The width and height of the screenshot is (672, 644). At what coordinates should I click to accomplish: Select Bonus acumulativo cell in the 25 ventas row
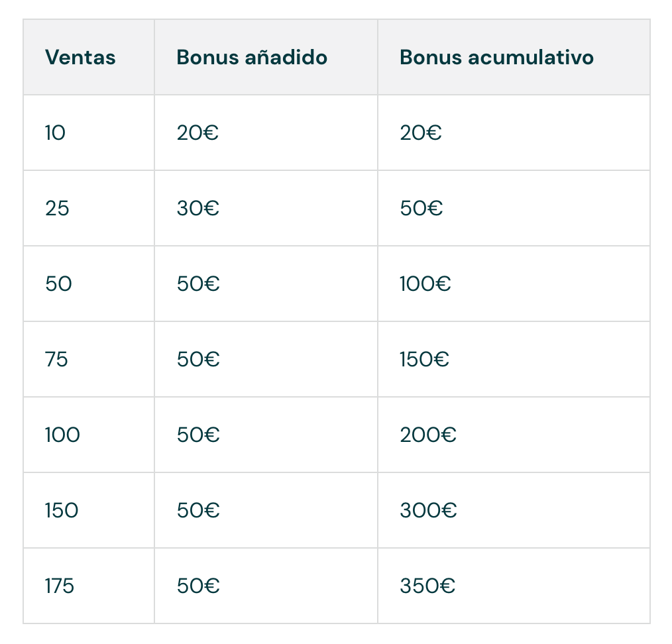pos(421,209)
